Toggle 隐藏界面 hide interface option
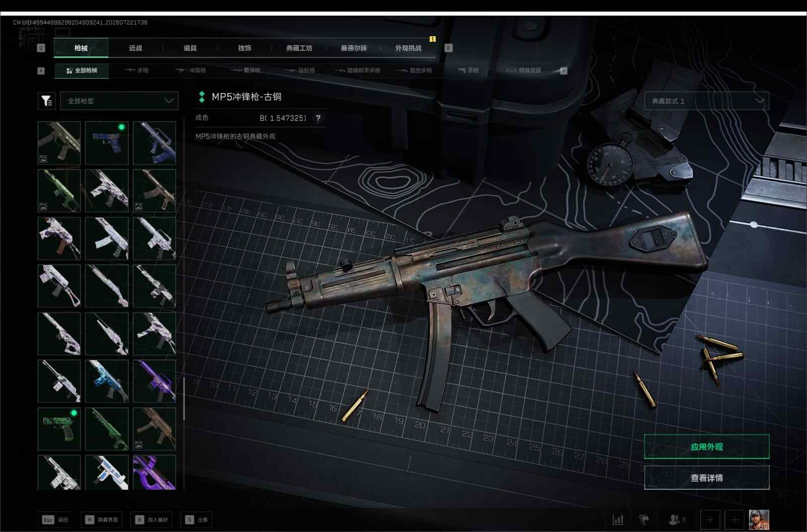Image resolution: width=807 pixels, height=532 pixels. click(103, 519)
